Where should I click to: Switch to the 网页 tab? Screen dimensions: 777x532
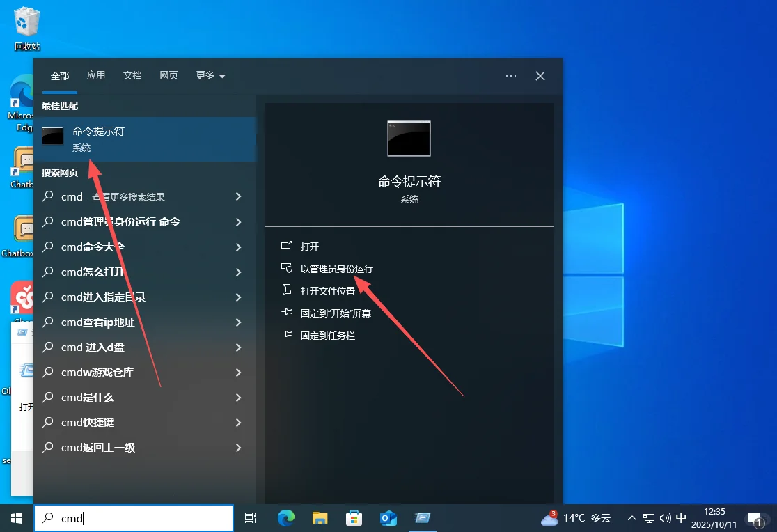[168, 75]
